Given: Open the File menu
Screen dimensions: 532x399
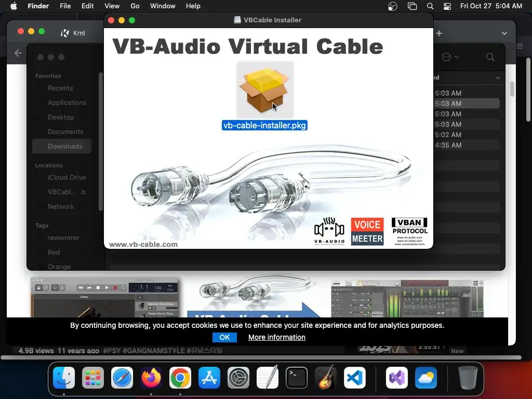Looking at the screenshot, I should pos(65,6).
